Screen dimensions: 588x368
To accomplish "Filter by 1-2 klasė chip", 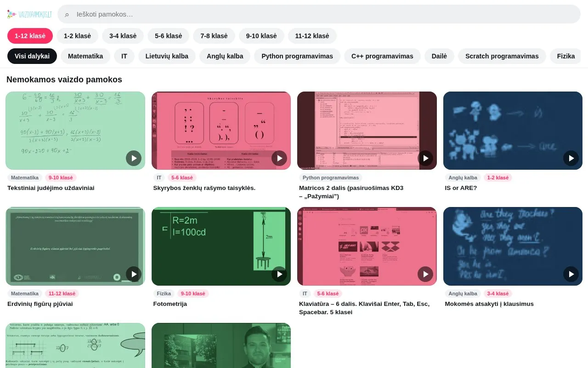I will pos(77,36).
